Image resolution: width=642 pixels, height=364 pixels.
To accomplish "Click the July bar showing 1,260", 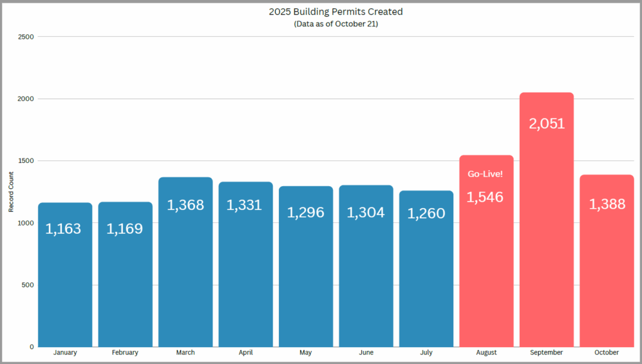I will (426, 276).
